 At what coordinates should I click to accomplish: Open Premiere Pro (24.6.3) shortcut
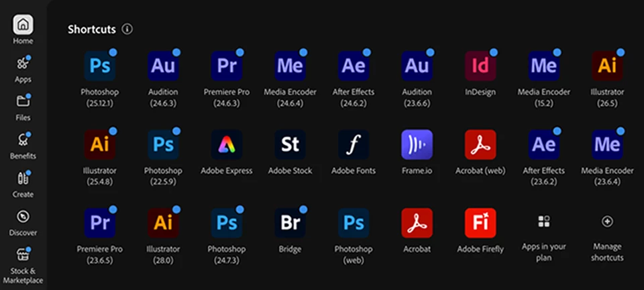227,66
